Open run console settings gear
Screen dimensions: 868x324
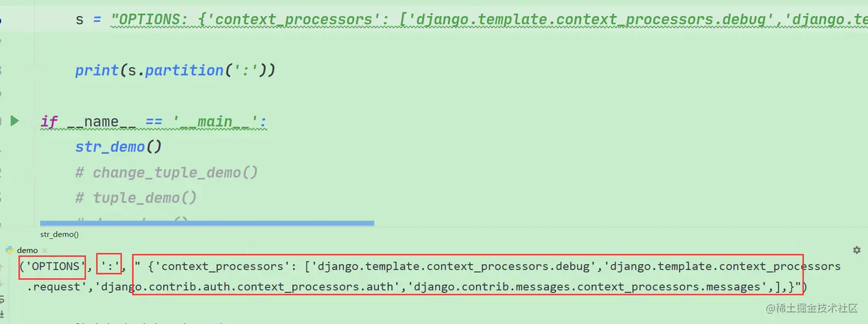pos(857,250)
